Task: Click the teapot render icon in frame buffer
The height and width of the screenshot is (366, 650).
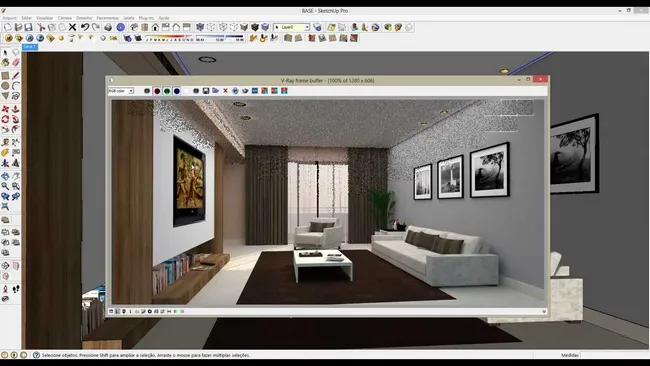Action: coord(245,91)
